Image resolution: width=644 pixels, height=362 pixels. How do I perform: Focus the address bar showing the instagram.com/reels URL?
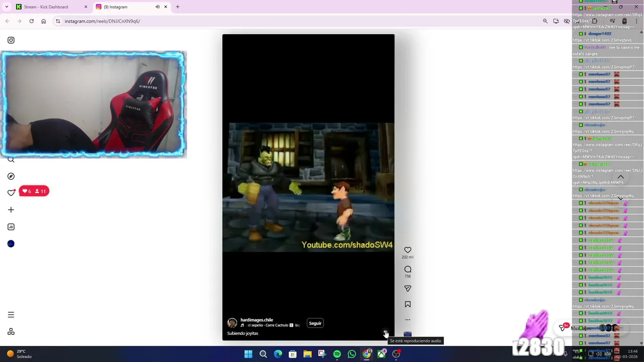coord(297,21)
